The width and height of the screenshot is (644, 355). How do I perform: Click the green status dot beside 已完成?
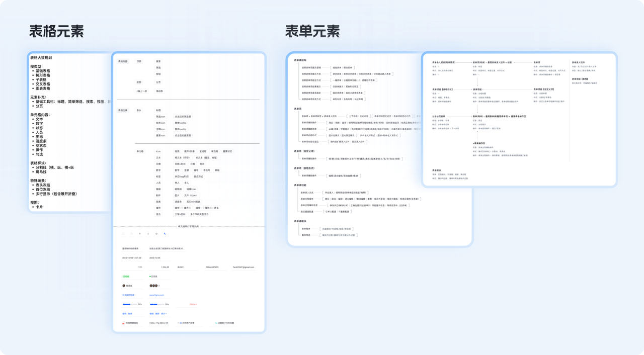click(x=150, y=277)
